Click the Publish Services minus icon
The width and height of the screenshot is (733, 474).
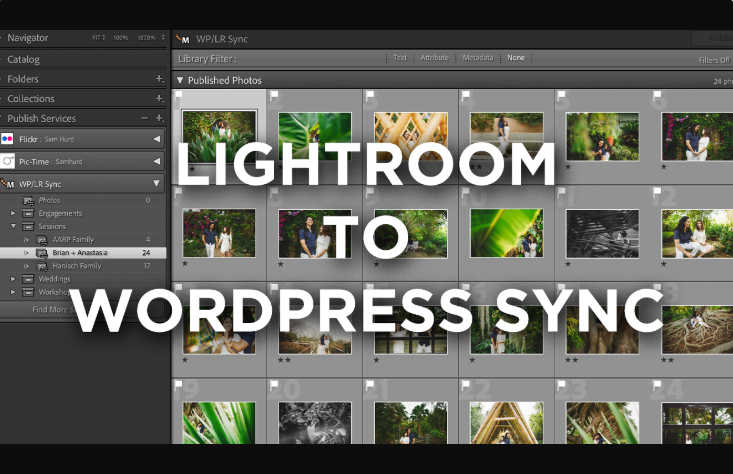[144, 118]
